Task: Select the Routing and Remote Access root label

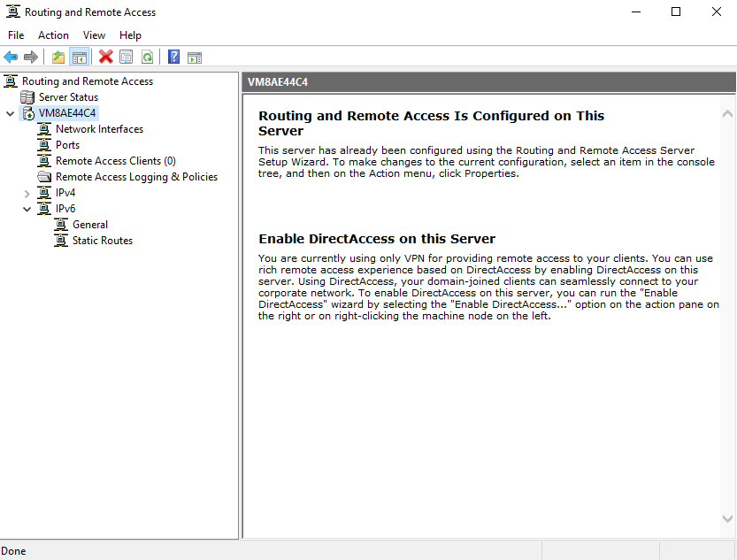Action: click(x=88, y=81)
